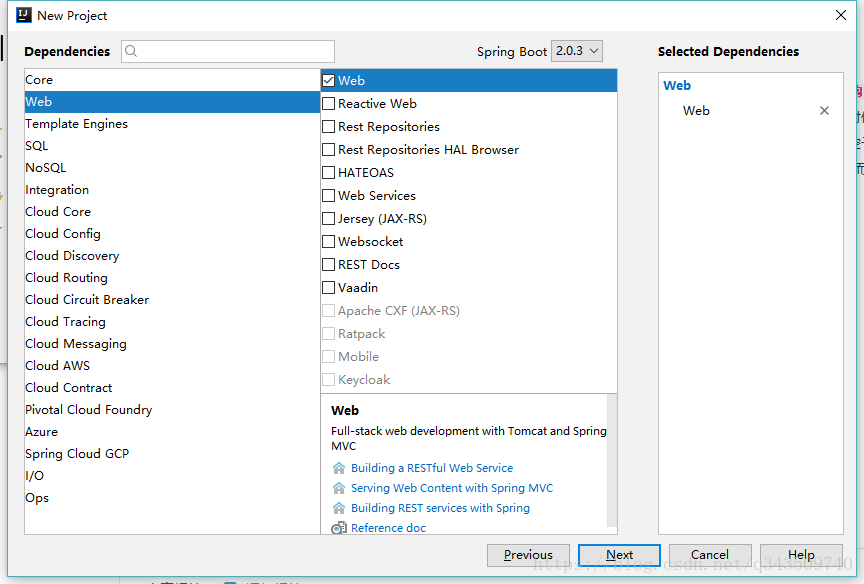Select Cloud Messaging category
The height and width of the screenshot is (584, 864).
coord(172,344)
